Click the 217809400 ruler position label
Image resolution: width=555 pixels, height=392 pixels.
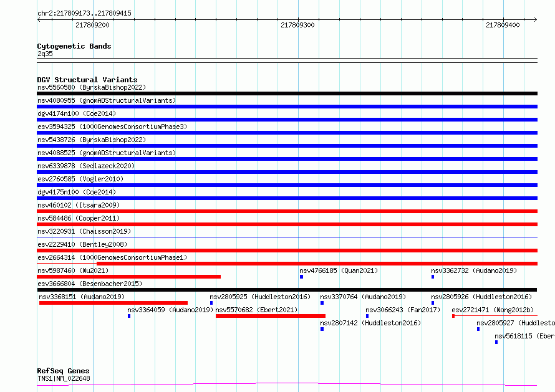[x=503, y=25]
